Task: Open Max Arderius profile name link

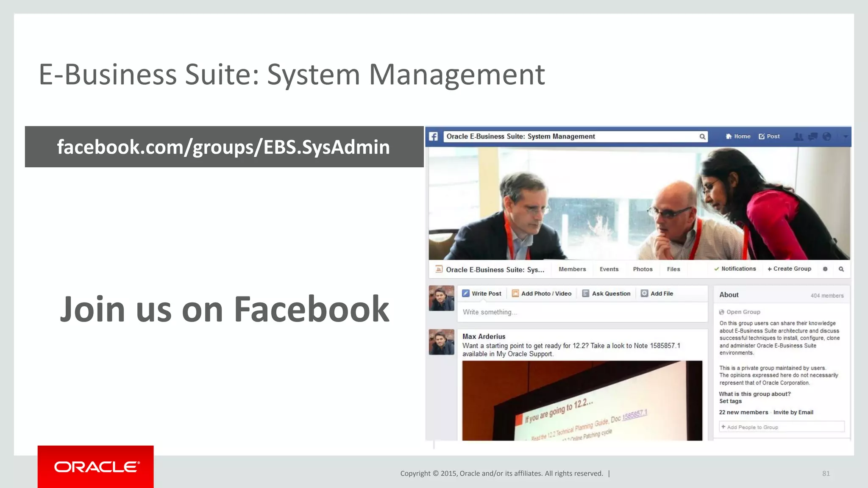Action: (x=484, y=336)
